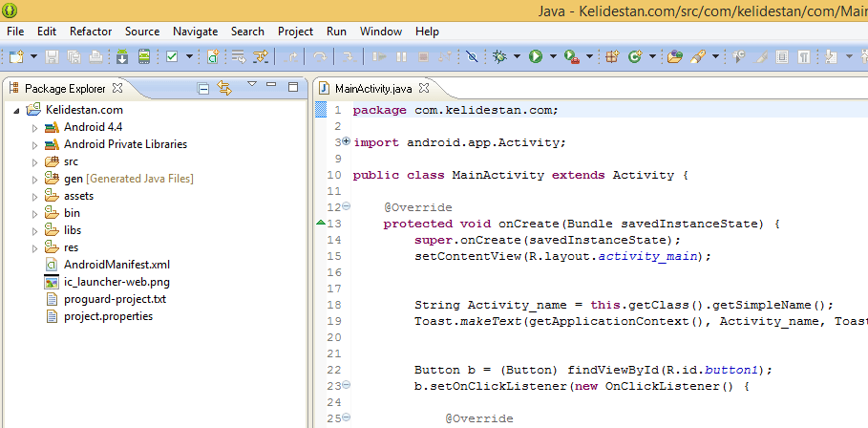Viewport: 868px width, 428px height.
Task: Open the Next Annotation dropdown arrow
Action: click(849, 56)
